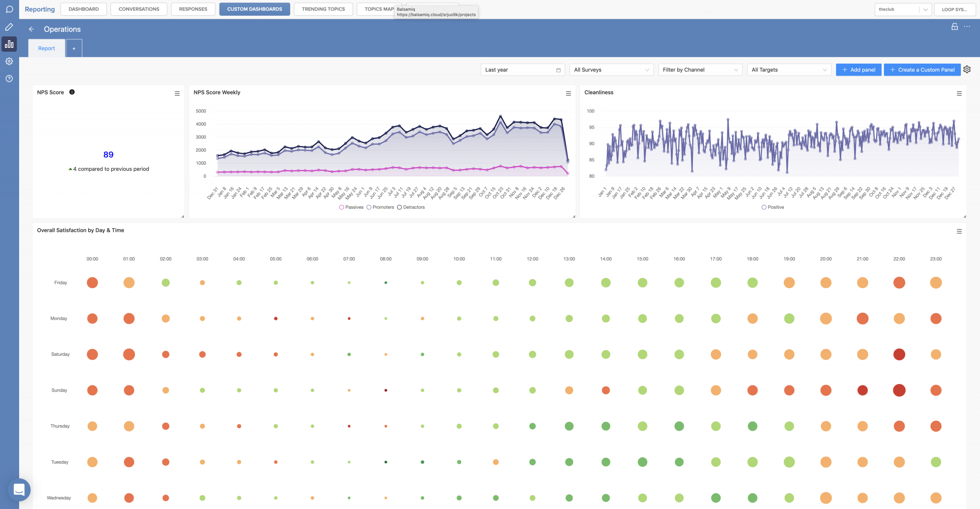The width and height of the screenshot is (980, 509).
Task: Select the Report tab
Action: pyautogui.click(x=46, y=48)
